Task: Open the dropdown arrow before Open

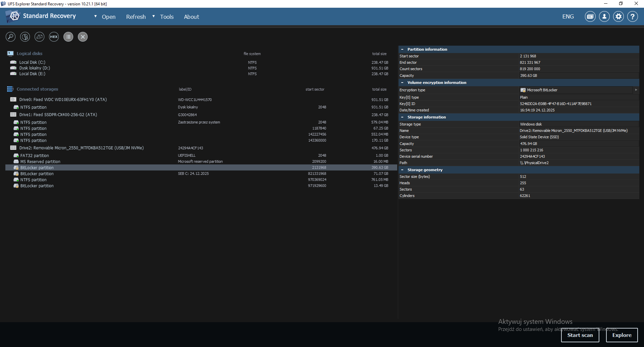Action: coord(96,16)
